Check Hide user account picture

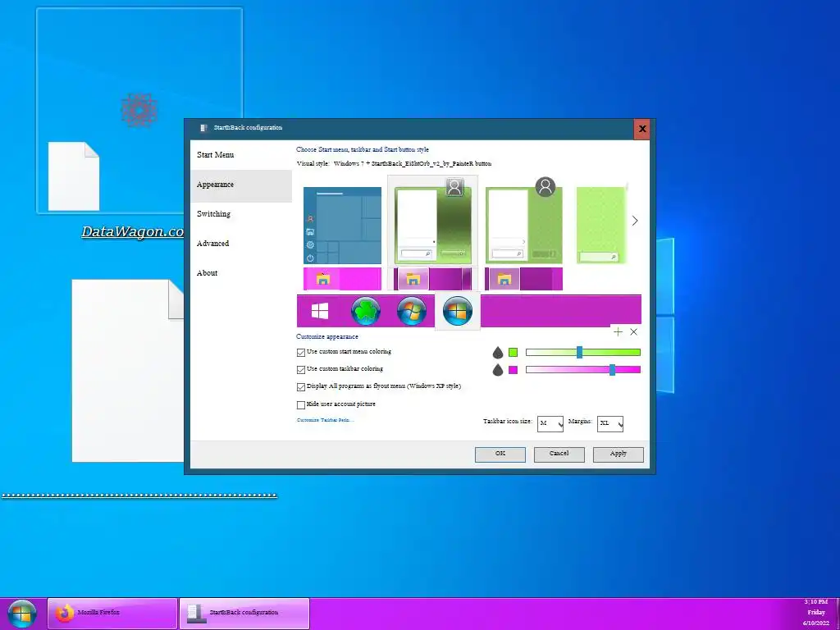pos(301,404)
